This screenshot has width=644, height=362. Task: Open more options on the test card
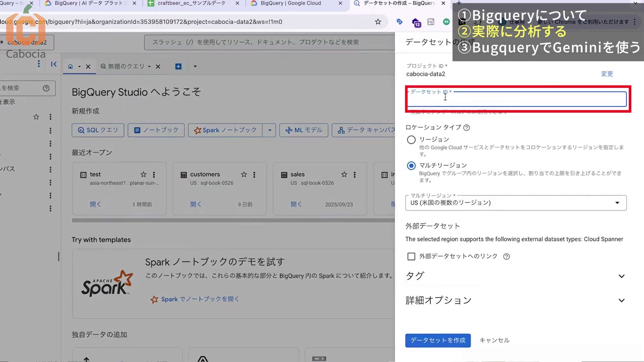coord(154,175)
